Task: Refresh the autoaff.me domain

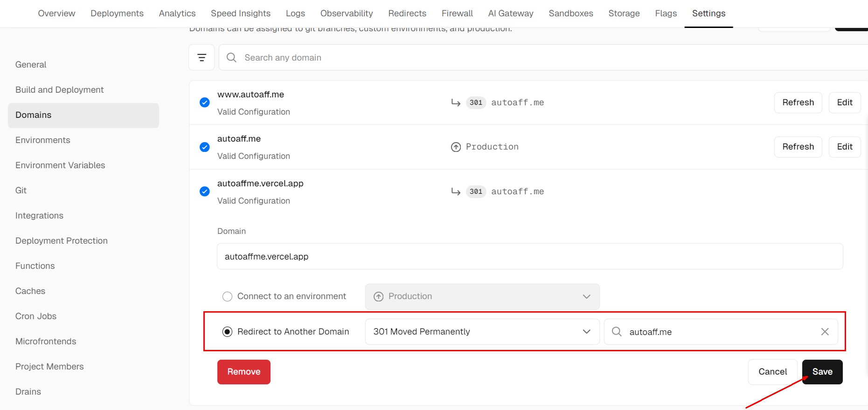Action: click(798, 147)
